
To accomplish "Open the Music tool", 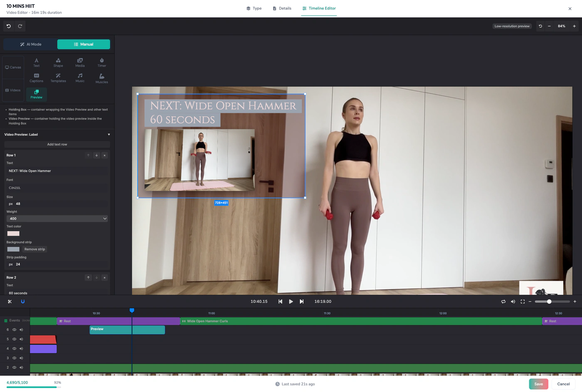I will [x=80, y=78].
